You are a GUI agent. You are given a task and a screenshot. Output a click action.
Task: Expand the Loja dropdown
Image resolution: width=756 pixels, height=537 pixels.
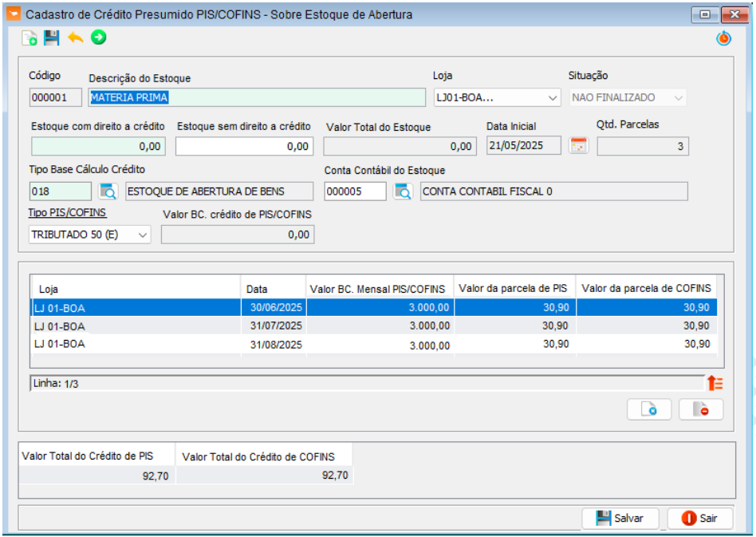[x=553, y=97]
